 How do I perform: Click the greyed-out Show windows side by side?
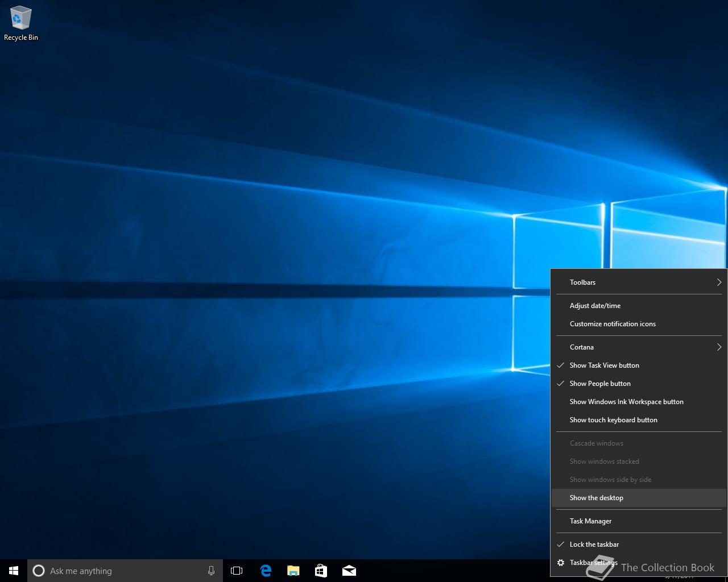click(639, 480)
